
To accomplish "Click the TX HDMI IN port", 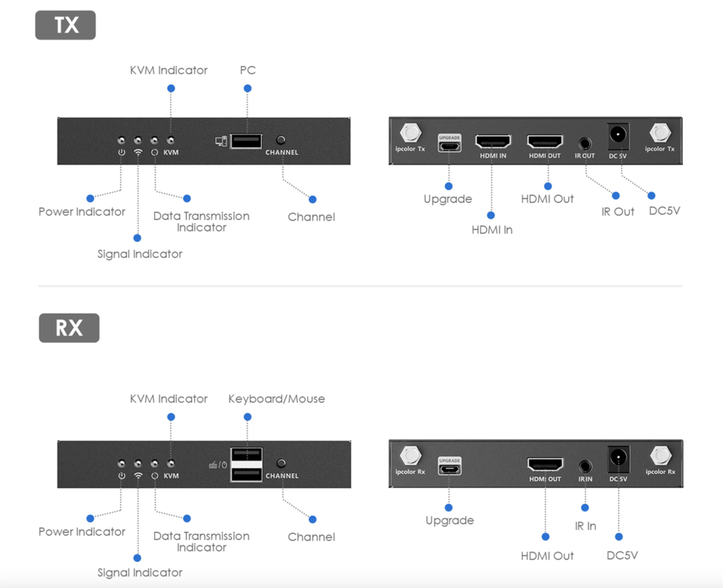I will (493, 141).
